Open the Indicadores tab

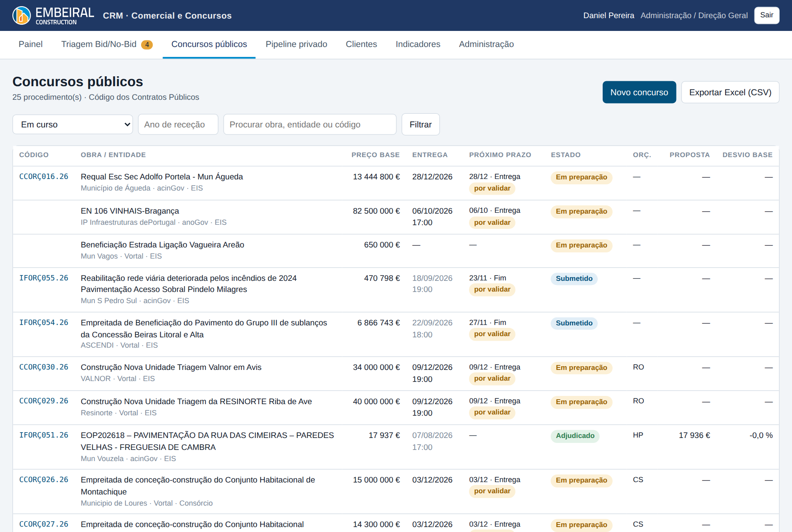[x=418, y=44]
